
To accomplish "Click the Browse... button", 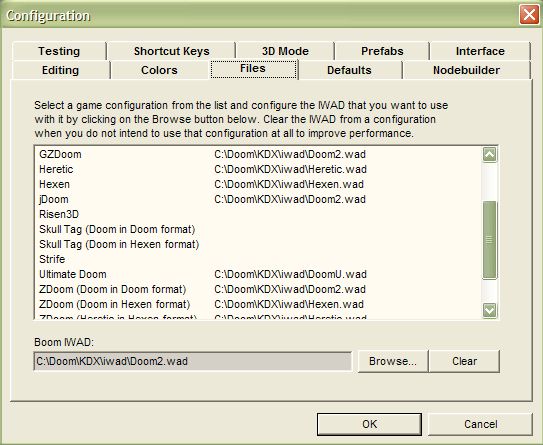I will [393, 361].
